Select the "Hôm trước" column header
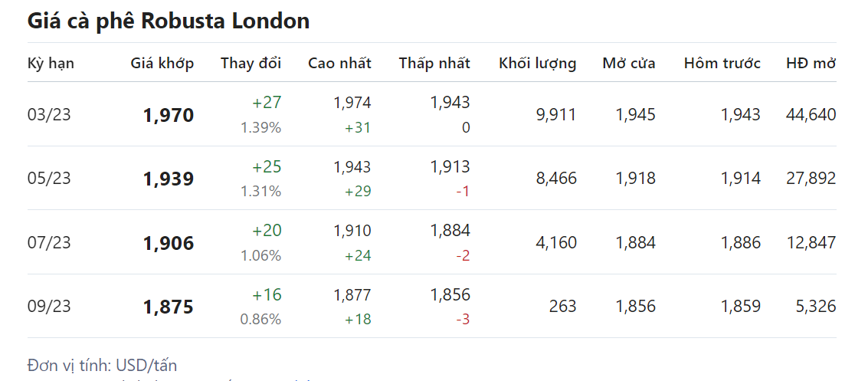This screenshot has width=868, height=381. [722, 63]
